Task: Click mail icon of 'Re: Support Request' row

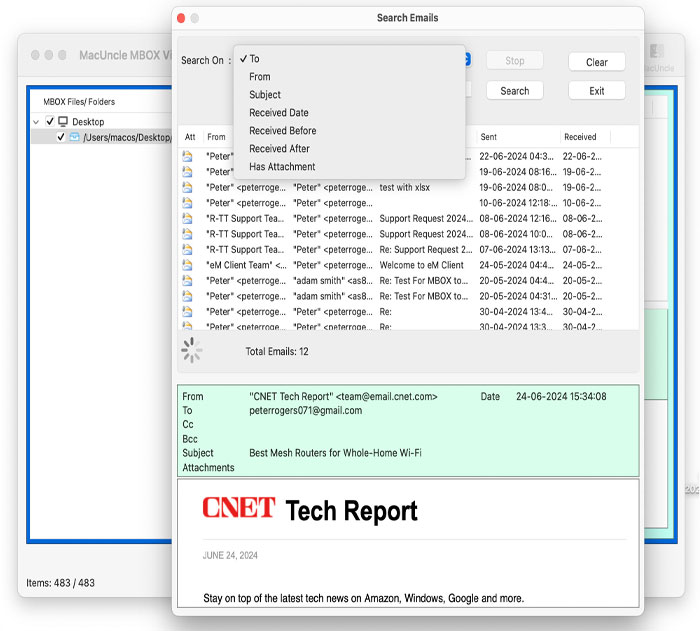Action: click(188, 250)
